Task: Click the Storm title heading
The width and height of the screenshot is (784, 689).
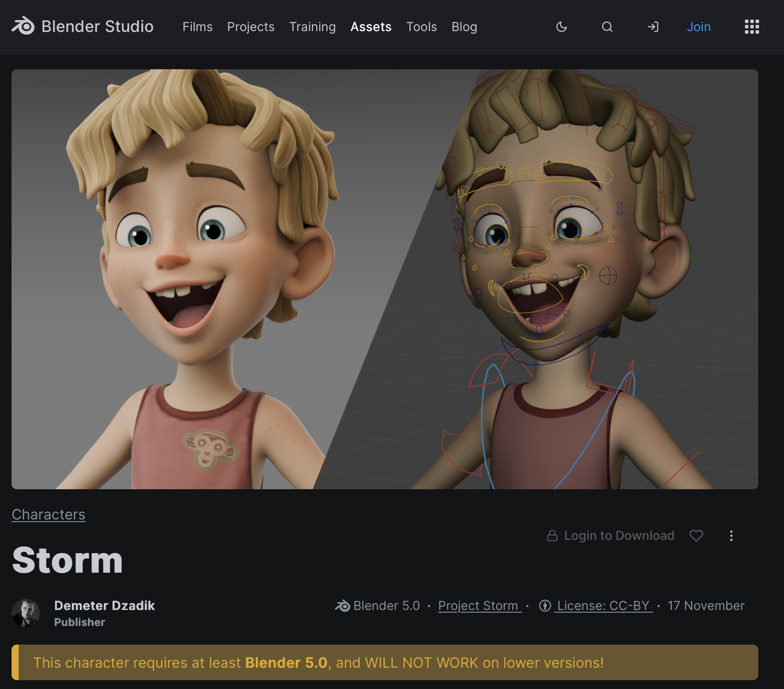Action: 67,560
